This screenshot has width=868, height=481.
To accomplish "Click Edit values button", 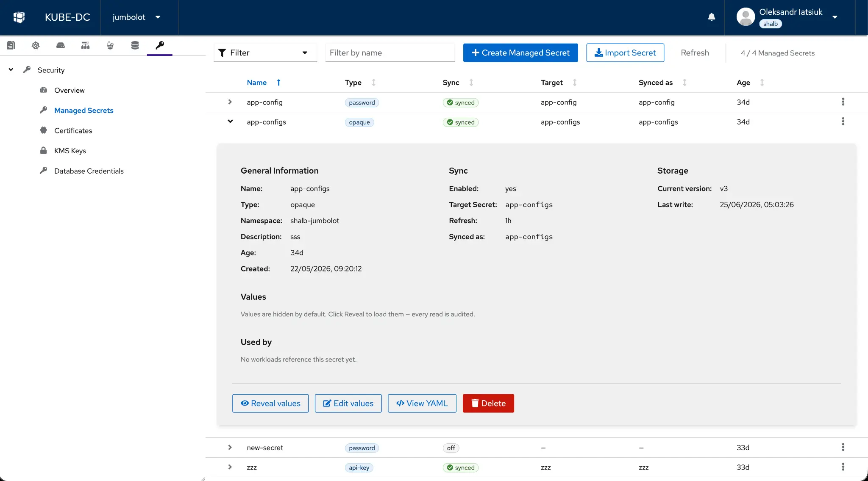I will point(348,404).
